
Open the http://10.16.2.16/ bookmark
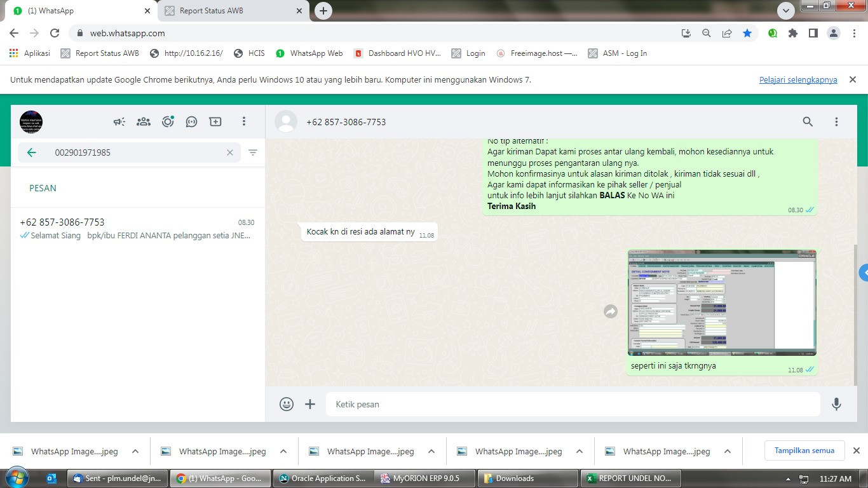(186, 53)
